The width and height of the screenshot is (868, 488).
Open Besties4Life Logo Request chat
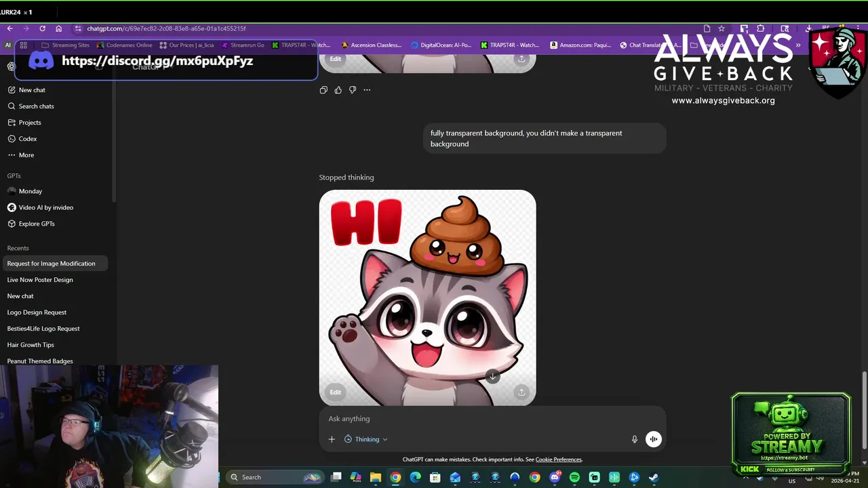click(54, 328)
